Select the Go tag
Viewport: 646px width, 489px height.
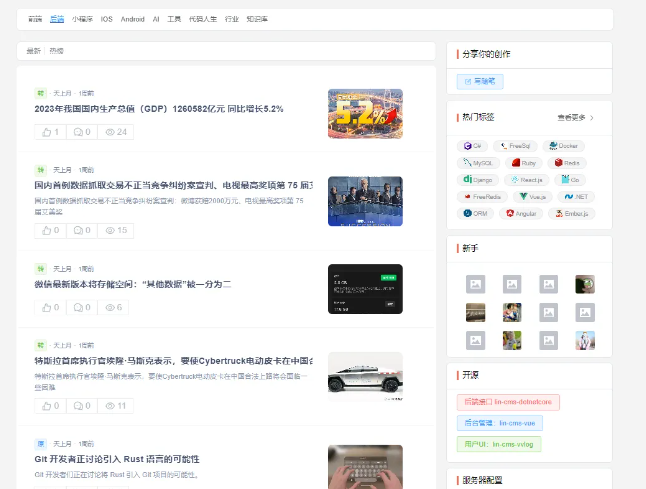[570, 180]
